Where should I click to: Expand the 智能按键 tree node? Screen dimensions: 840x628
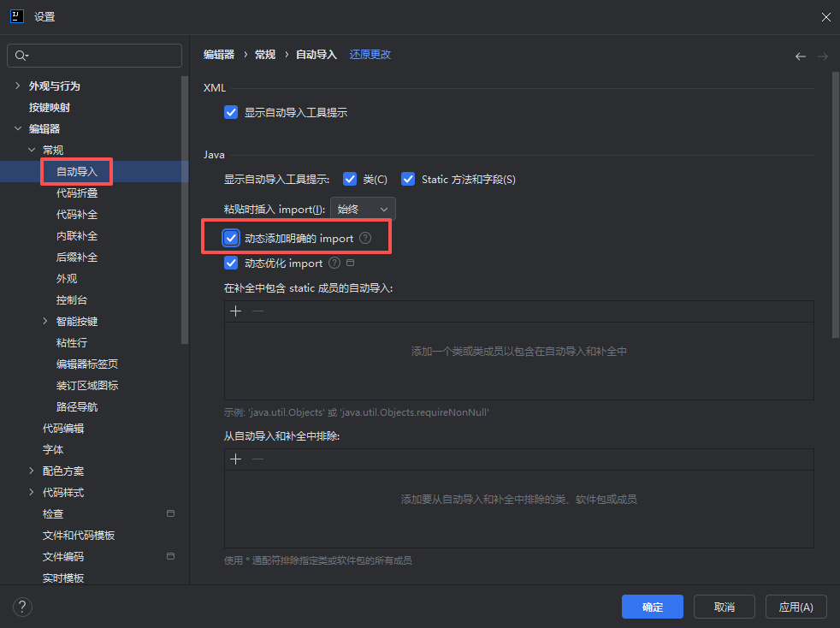pos(45,321)
